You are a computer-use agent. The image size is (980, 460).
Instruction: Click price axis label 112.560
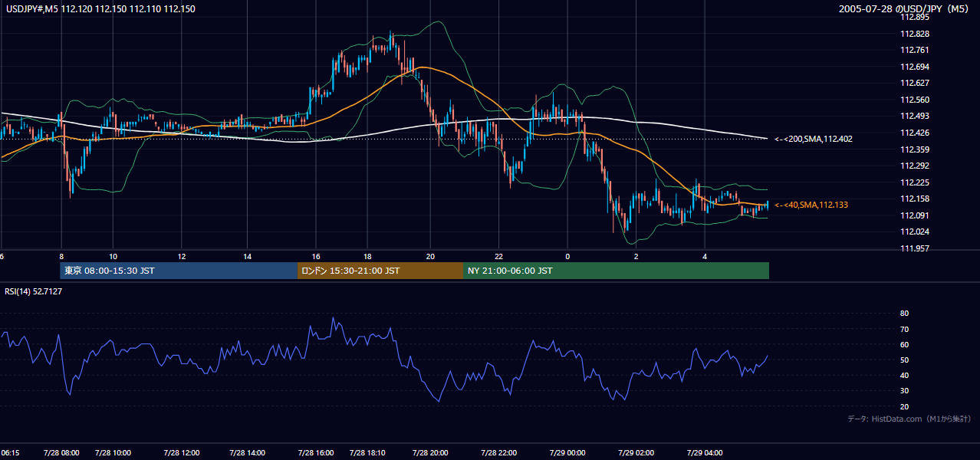pyautogui.click(x=914, y=100)
